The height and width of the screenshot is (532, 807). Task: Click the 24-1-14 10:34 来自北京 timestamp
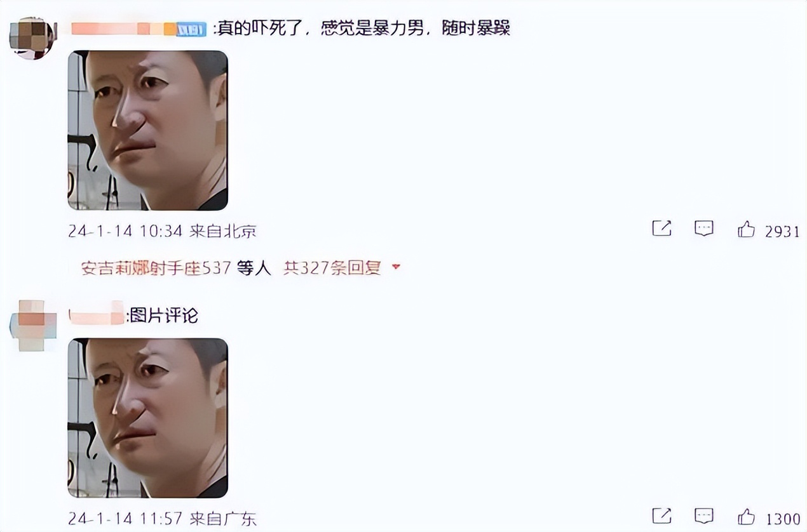pos(162,231)
